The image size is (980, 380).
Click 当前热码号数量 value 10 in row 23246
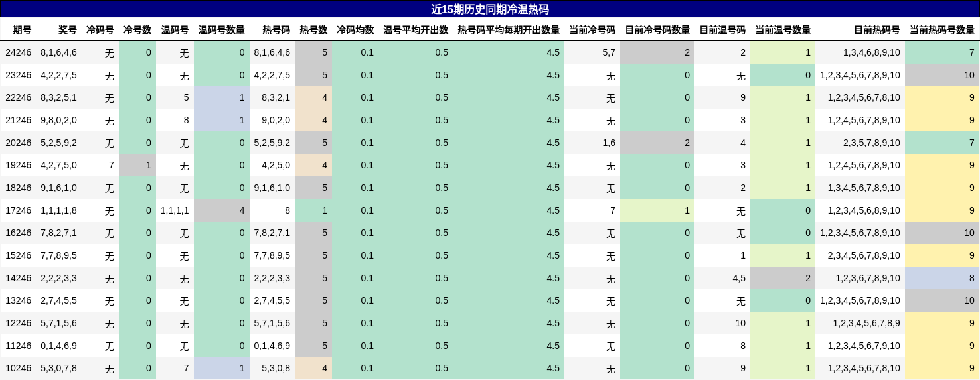969,75
